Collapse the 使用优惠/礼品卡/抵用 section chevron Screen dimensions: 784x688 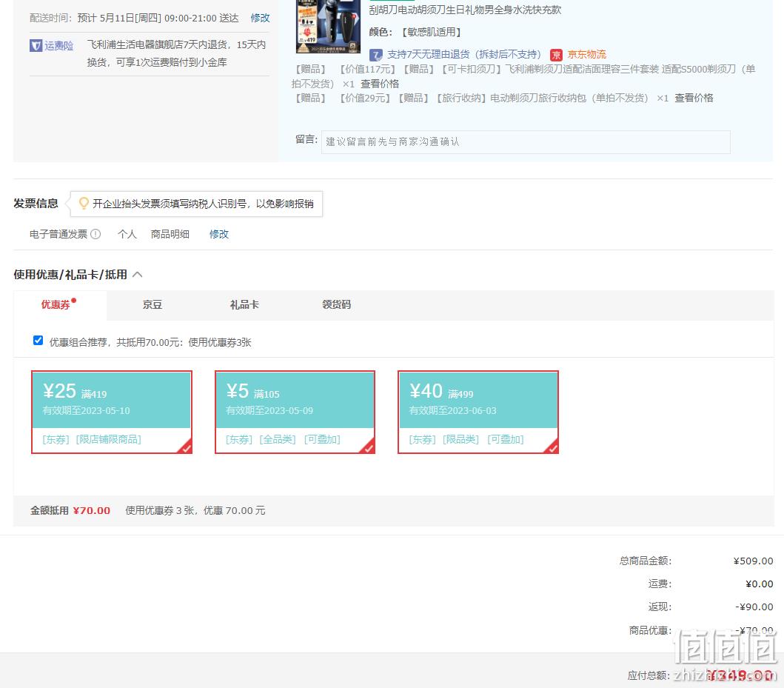pos(138,275)
